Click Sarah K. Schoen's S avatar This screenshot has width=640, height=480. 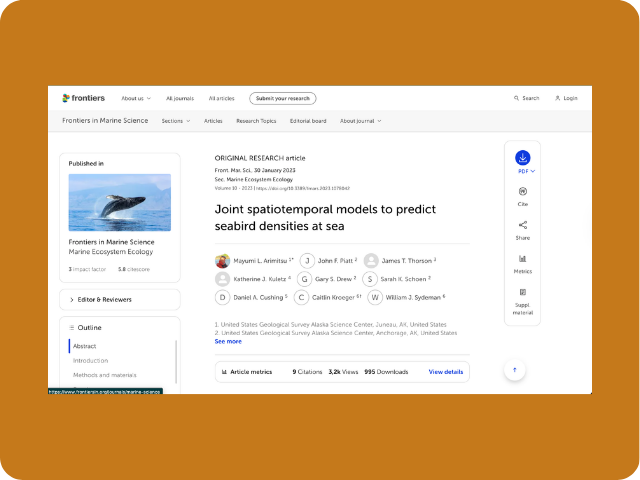coord(370,279)
